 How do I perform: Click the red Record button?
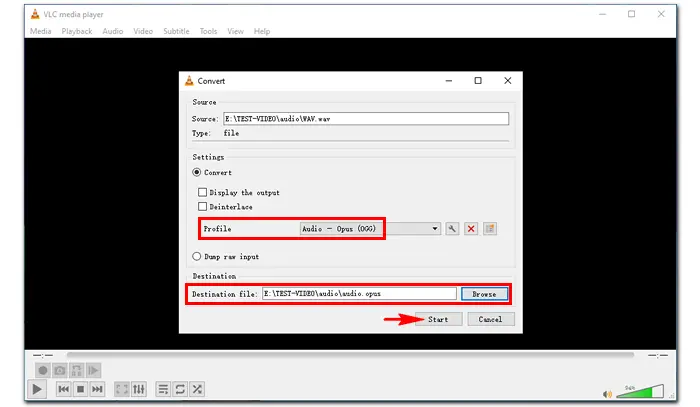click(42, 370)
